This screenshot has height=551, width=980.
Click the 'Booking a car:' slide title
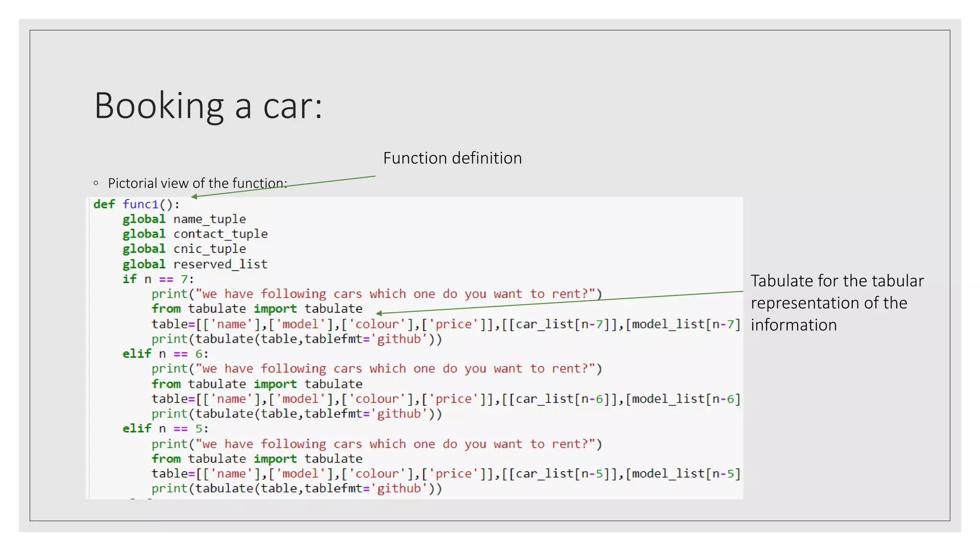tap(208, 106)
